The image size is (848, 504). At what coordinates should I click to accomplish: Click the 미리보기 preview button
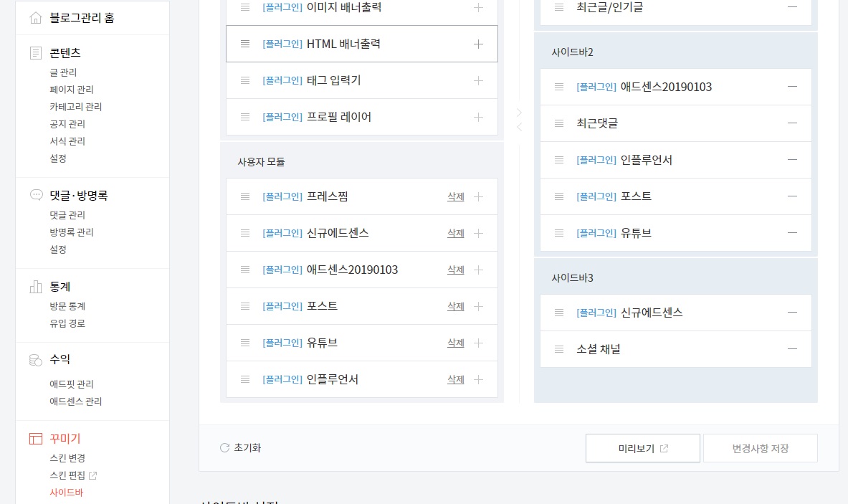pos(642,448)
